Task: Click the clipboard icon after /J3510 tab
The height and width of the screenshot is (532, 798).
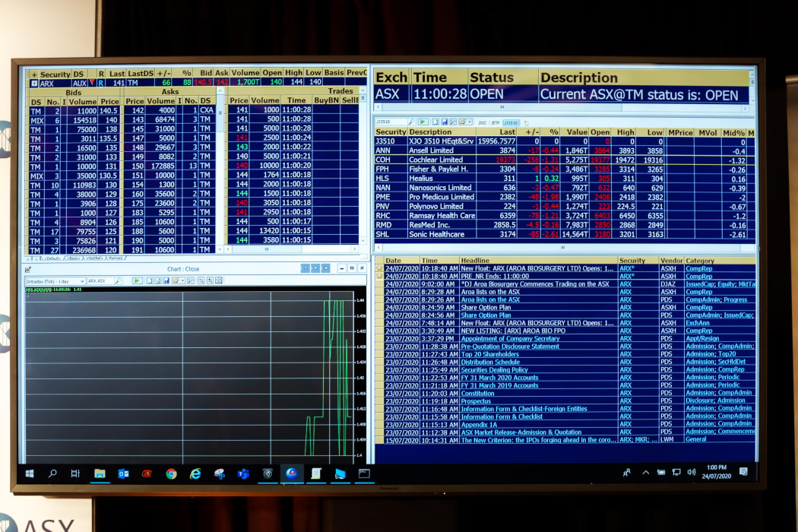Action: (x=526, y=122)
